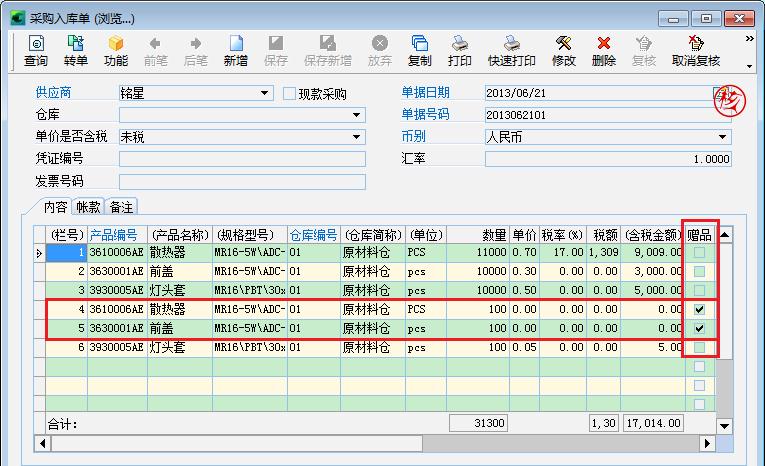
Task: Open the 币别 currency dropdown
Action: (x=723, y=137)
